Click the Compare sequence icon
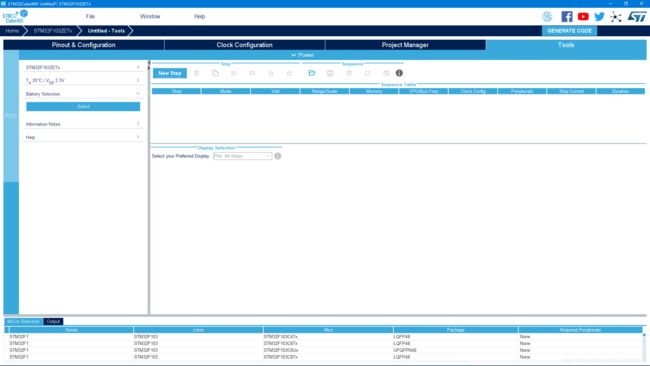The height and width of the screenshot is (366, 650). click(x=368, y=73)
